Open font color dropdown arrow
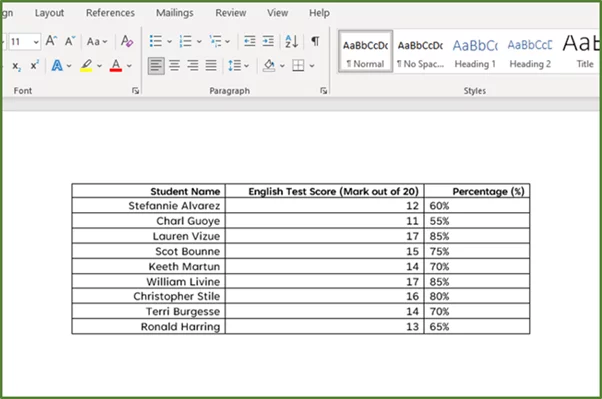602x399 pixels. (x=129, y=66)
